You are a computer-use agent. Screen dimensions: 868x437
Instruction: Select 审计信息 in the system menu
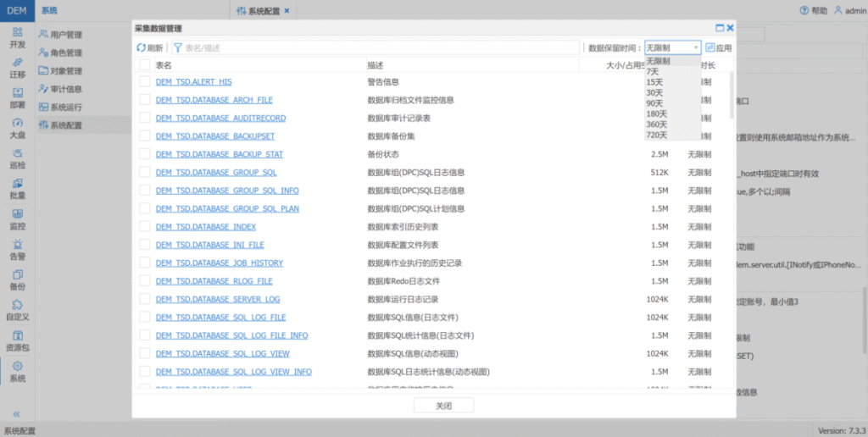(x=65, y=89)
